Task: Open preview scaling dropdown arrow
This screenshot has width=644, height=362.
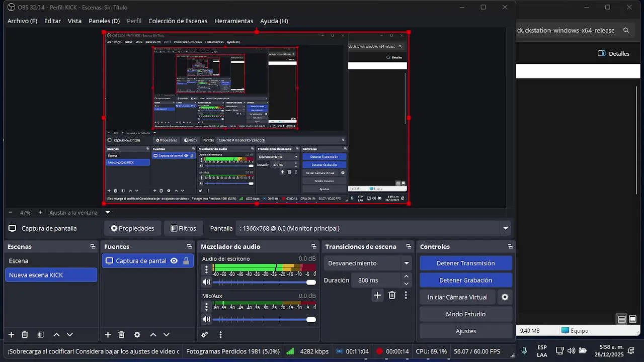Action: click(x=108, y=212)
